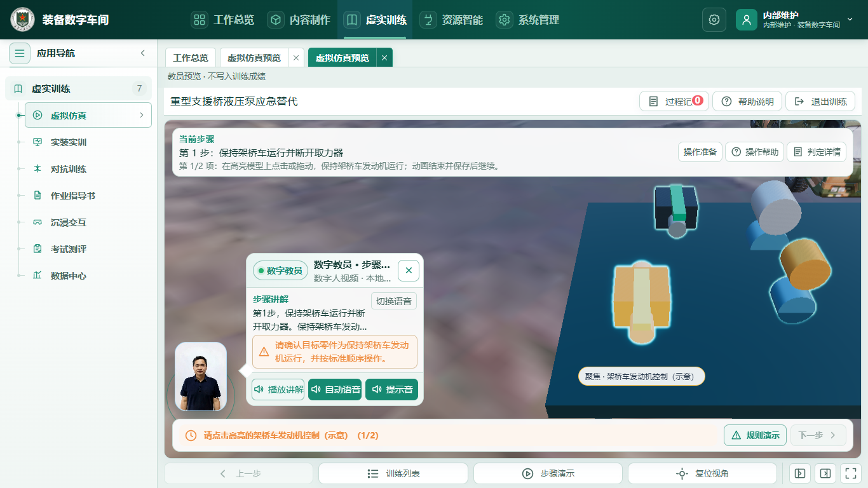Click the right panel collapse icon

(x=825, y=473)
